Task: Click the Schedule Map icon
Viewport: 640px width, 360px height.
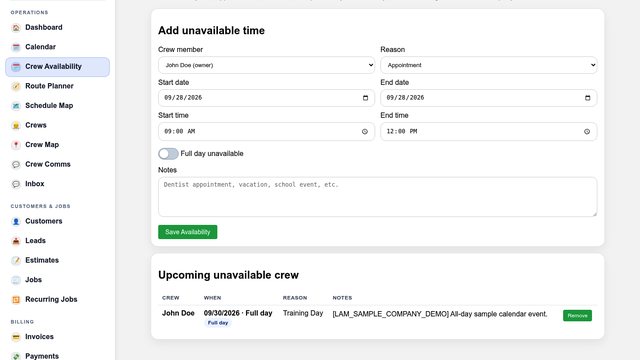Action: (16, 106)
